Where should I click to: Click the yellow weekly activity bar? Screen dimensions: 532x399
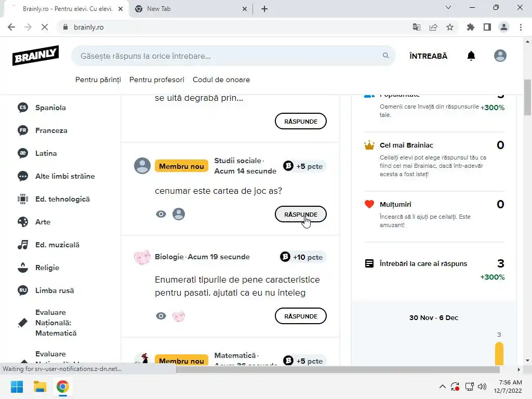(499, 354)
